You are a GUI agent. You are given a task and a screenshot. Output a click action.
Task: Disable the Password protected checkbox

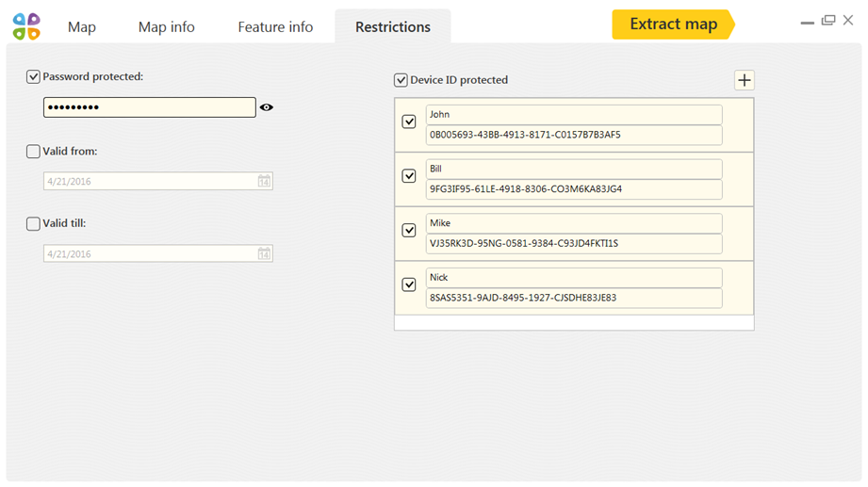point(33,76)
